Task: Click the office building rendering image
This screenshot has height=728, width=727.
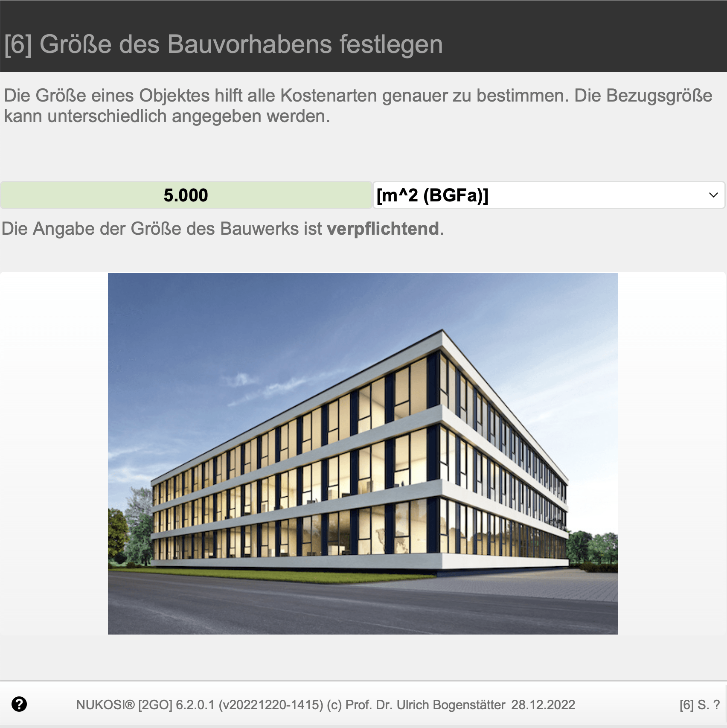Action: coord(363,454)
